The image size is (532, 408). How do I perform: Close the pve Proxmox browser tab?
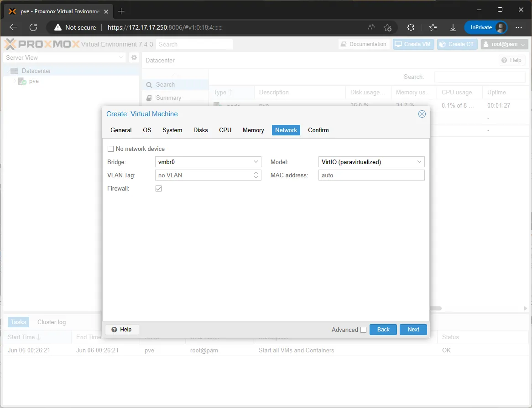click(x=106, y=11)
